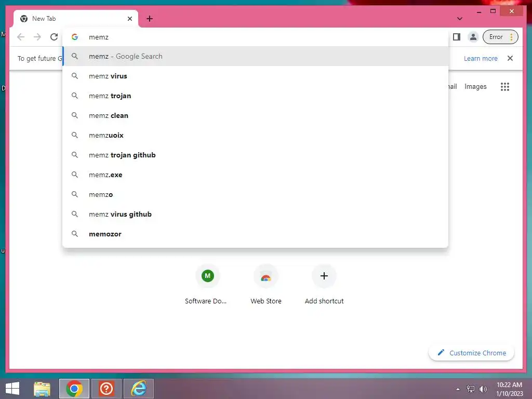
Task: Open the orange question mark taskbar app
Action: click(106, 389)
